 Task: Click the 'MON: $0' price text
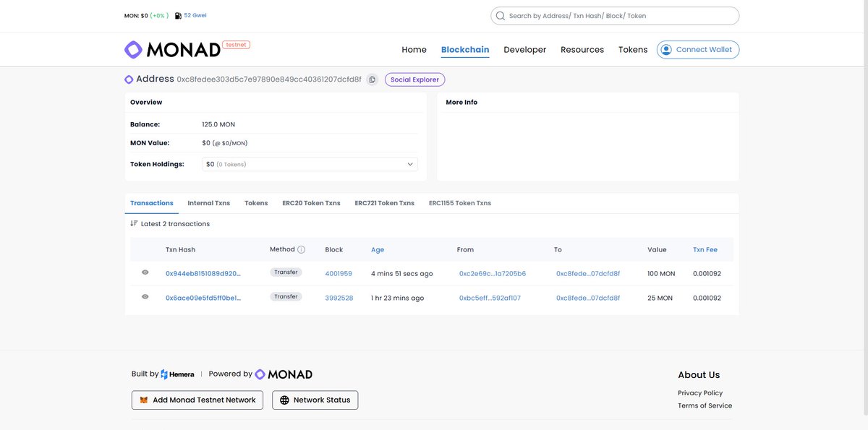coord(136,15)
